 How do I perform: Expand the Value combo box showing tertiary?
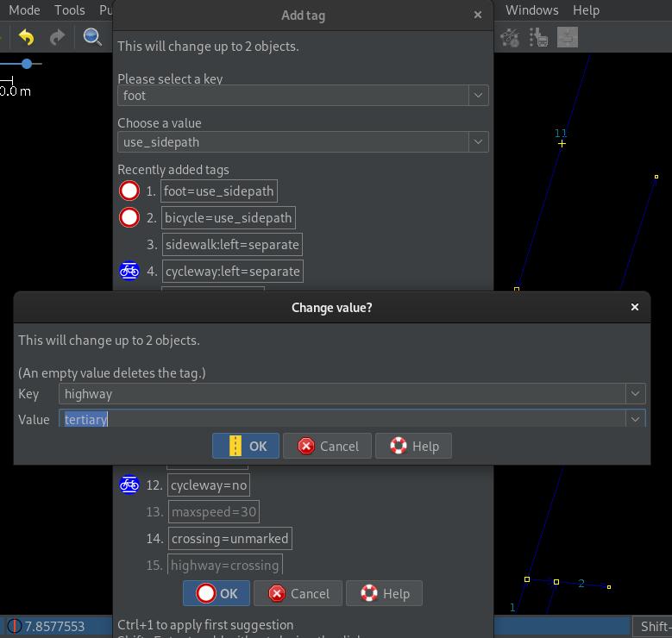coord(635,419)
